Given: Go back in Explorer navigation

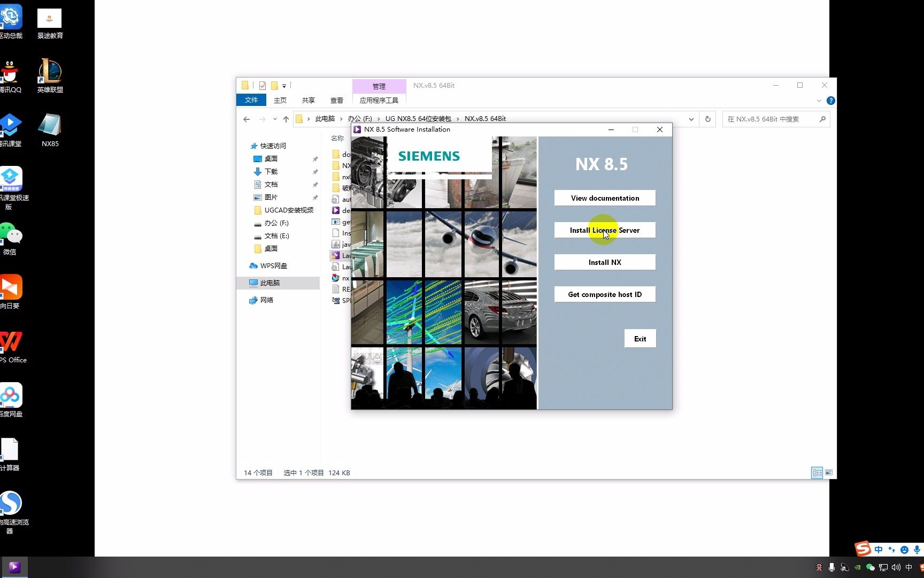Looking at the screenshot, I should coord(247,119).
